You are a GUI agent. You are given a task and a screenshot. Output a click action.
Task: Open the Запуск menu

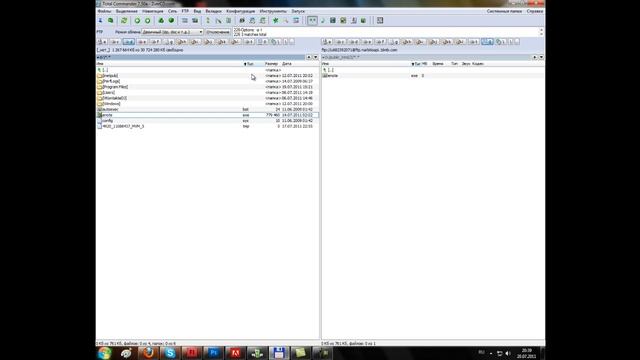coord(298,11)
